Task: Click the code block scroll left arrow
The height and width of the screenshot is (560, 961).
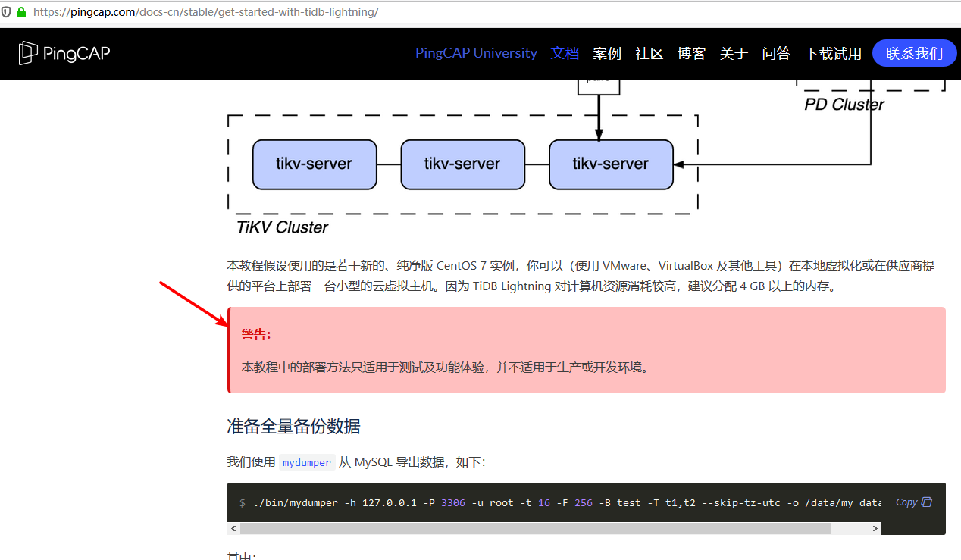Action: (233, 528)
